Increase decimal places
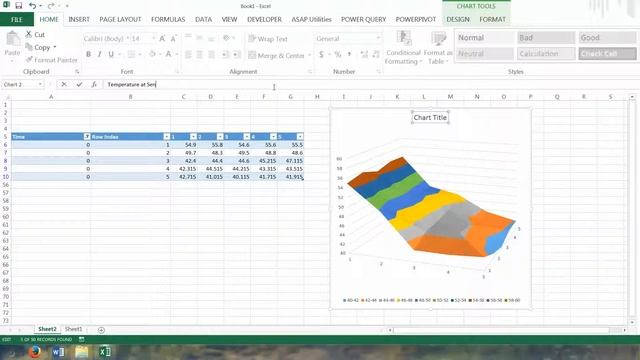Screen dimensions: 640x360 (x=364, y=54)
